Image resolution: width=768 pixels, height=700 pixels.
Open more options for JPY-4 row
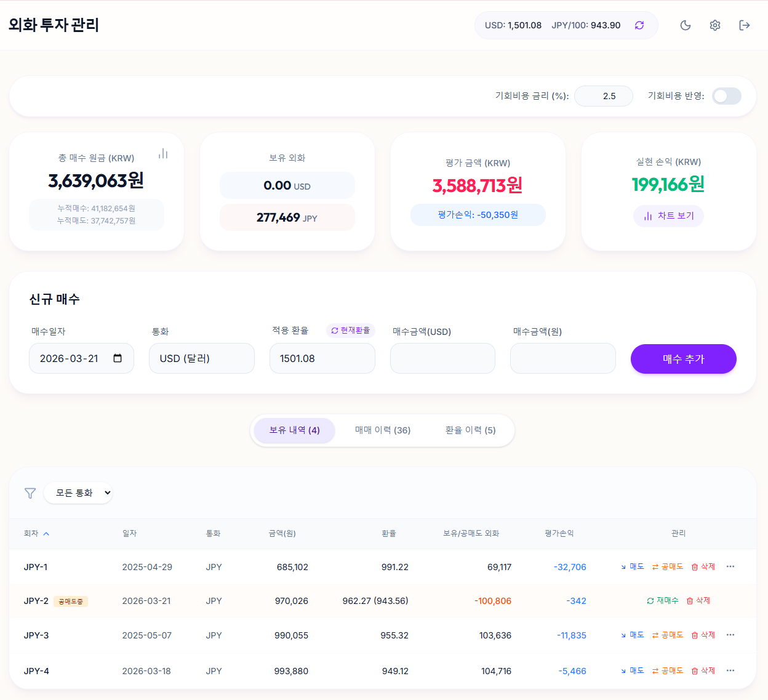[x=730, y=670]
